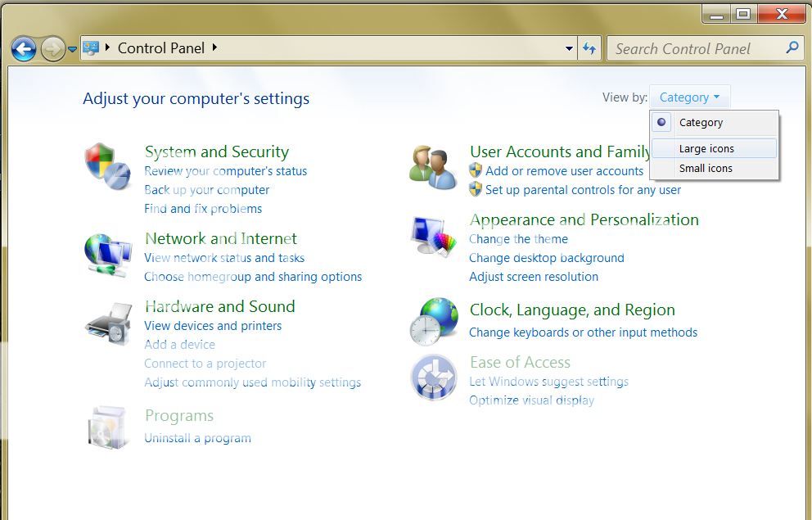Click the Programs box icon

(107, 427)
